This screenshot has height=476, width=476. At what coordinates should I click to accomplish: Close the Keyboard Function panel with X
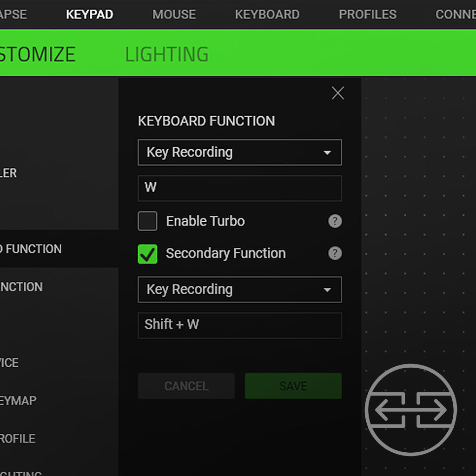point(338,93)
